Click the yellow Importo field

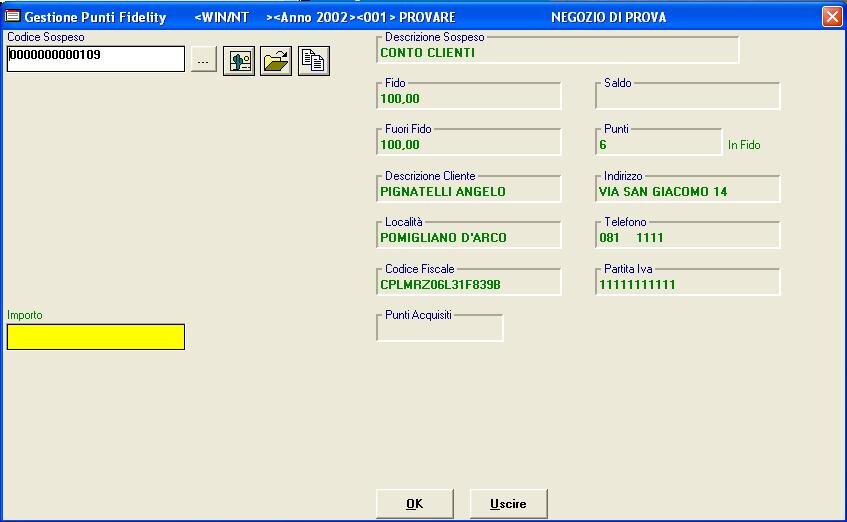tap(95, 337)
